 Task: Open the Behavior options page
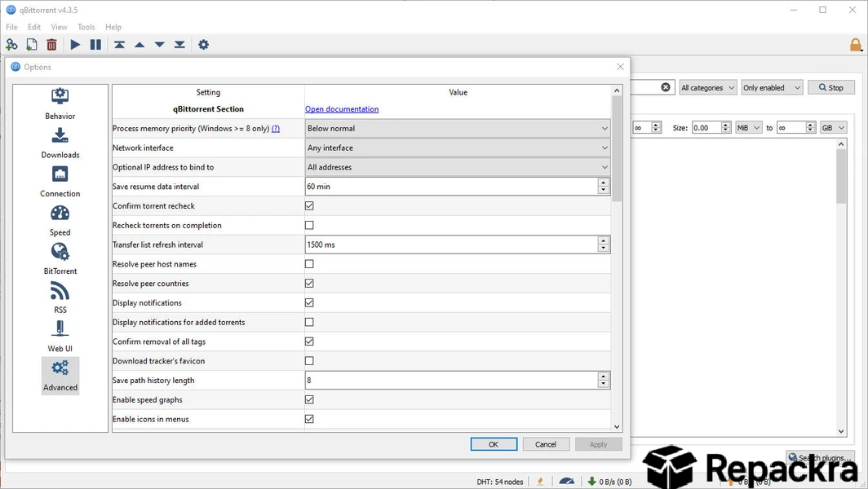point(60,104)
